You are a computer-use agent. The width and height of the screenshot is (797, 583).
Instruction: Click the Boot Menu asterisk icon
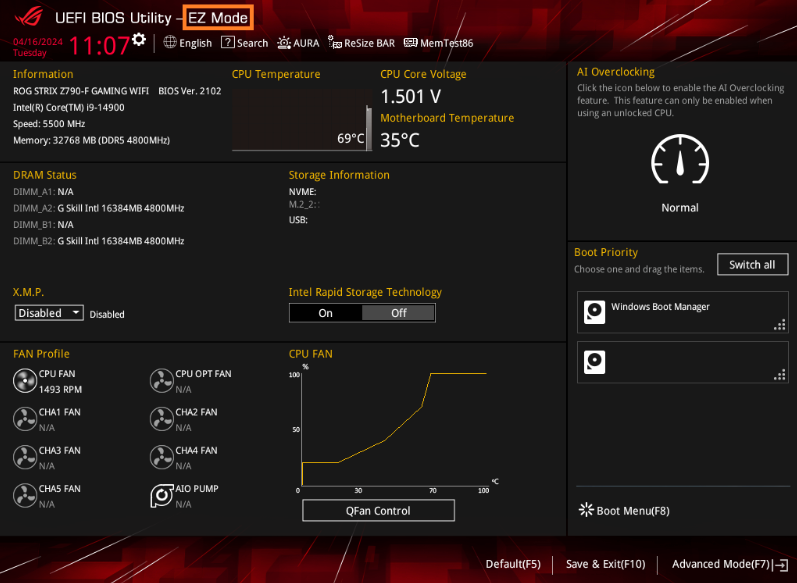(x=586, y=510)
